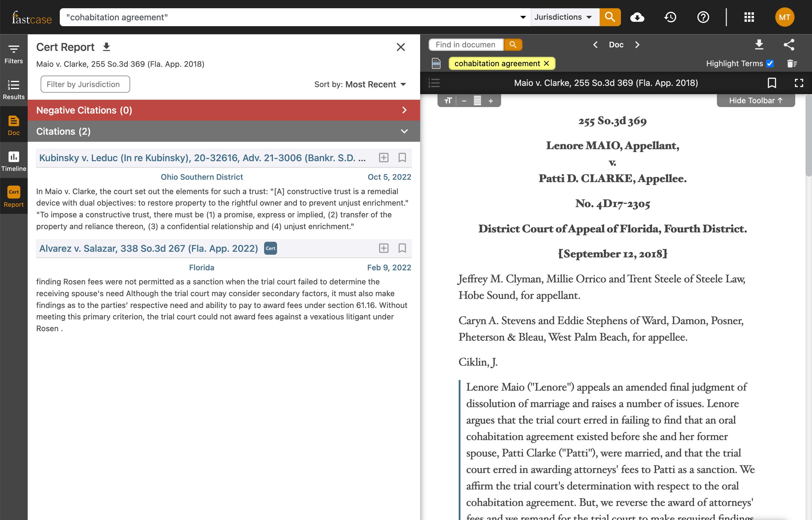
Task: Increase document font size with plus
Action: (491, 101)
